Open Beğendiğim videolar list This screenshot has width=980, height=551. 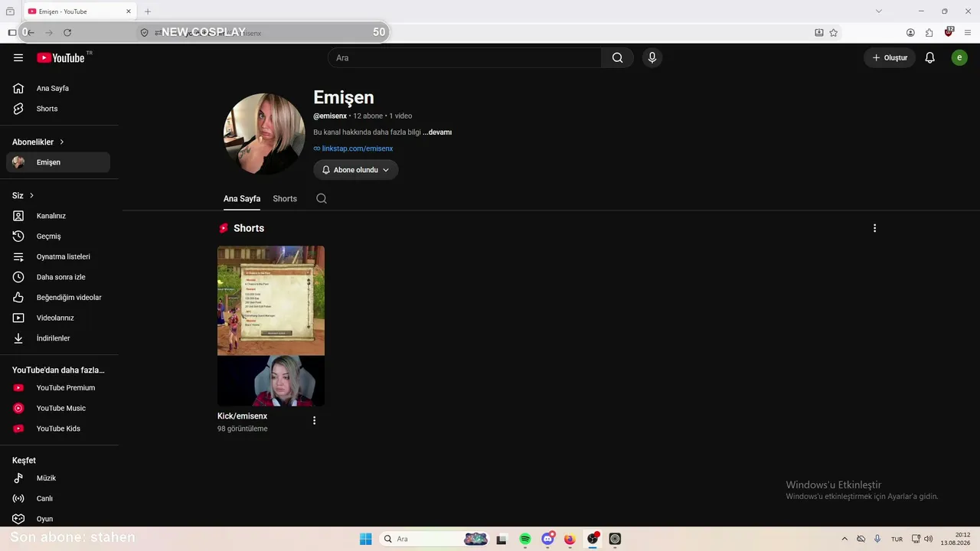pyautogui.click(x=58, y=298)
